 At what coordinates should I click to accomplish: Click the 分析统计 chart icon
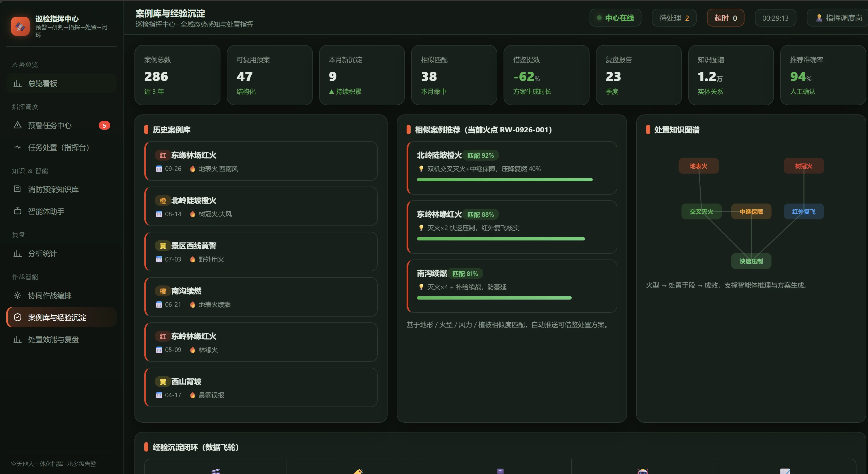coord(17,253)
